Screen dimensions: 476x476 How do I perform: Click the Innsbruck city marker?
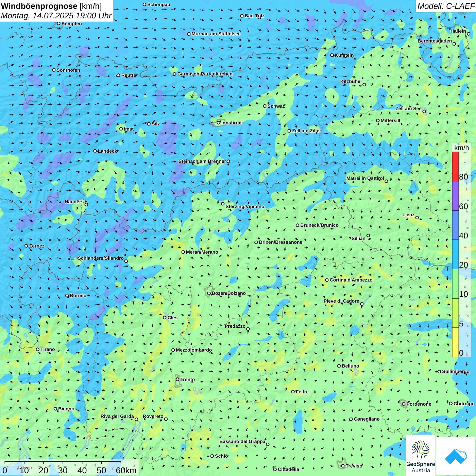(x=218, y=123)
